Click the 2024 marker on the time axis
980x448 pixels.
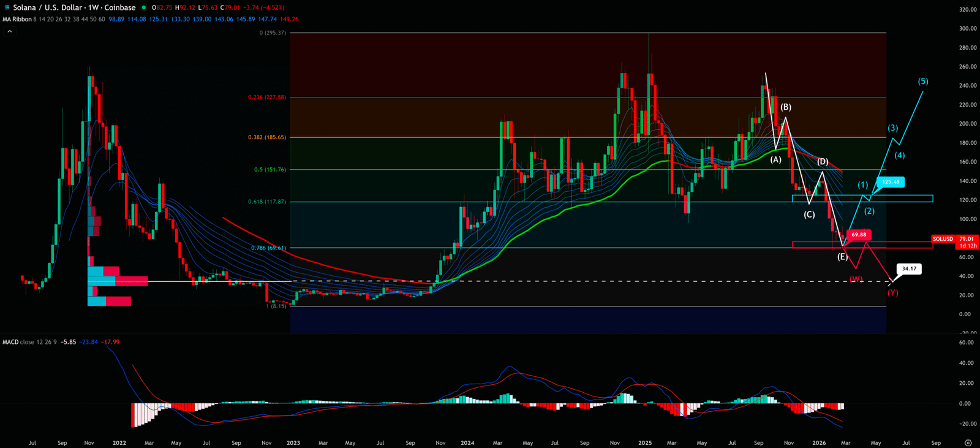(x=467, y=442)
